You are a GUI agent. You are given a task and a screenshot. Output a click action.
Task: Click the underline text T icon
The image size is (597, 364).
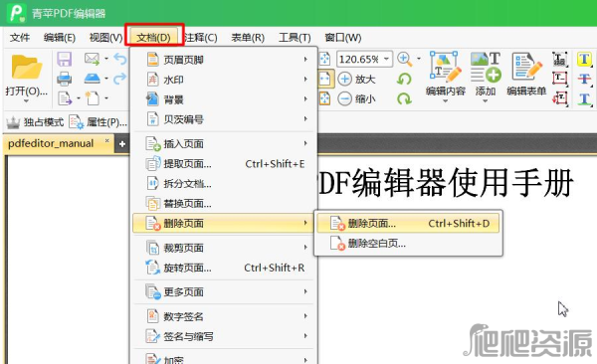(584, 99)
